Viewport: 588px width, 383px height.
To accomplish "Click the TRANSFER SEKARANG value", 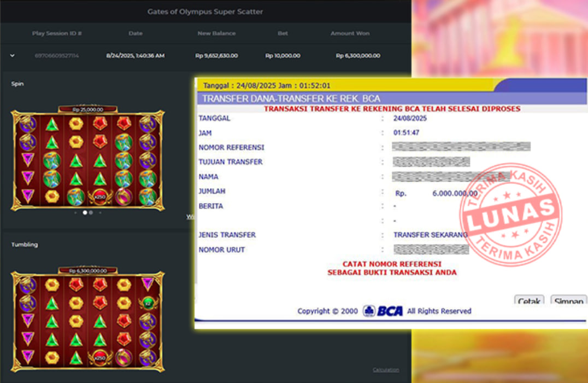I will (x=431, y=235).
